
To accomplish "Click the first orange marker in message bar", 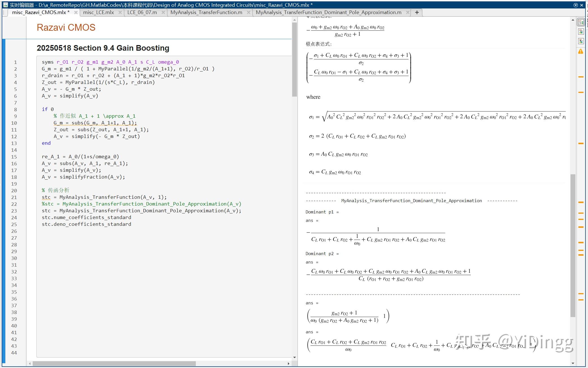I will tap(581, 77).
